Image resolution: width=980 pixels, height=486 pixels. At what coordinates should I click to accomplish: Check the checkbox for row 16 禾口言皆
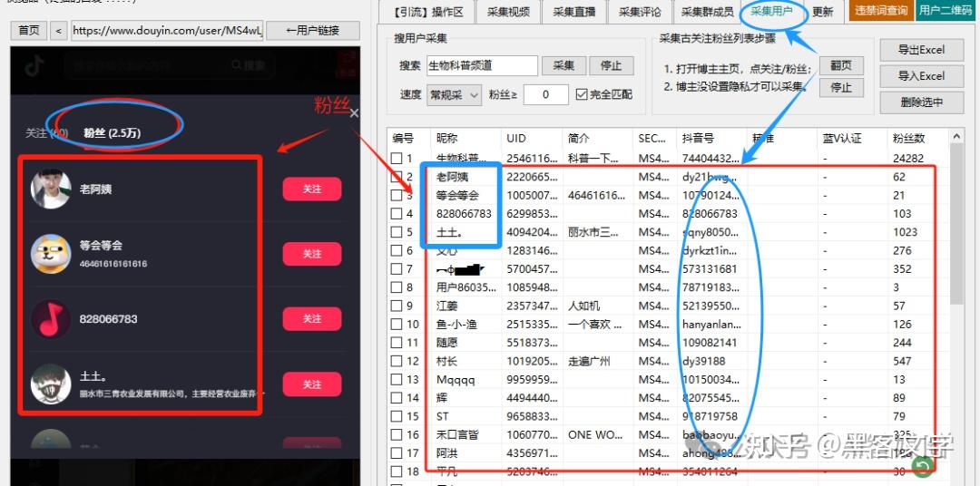(x=397, y=435)
